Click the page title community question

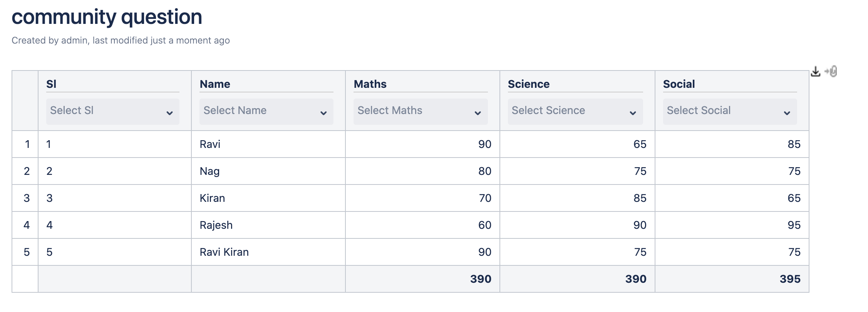[x=107, y=17]
